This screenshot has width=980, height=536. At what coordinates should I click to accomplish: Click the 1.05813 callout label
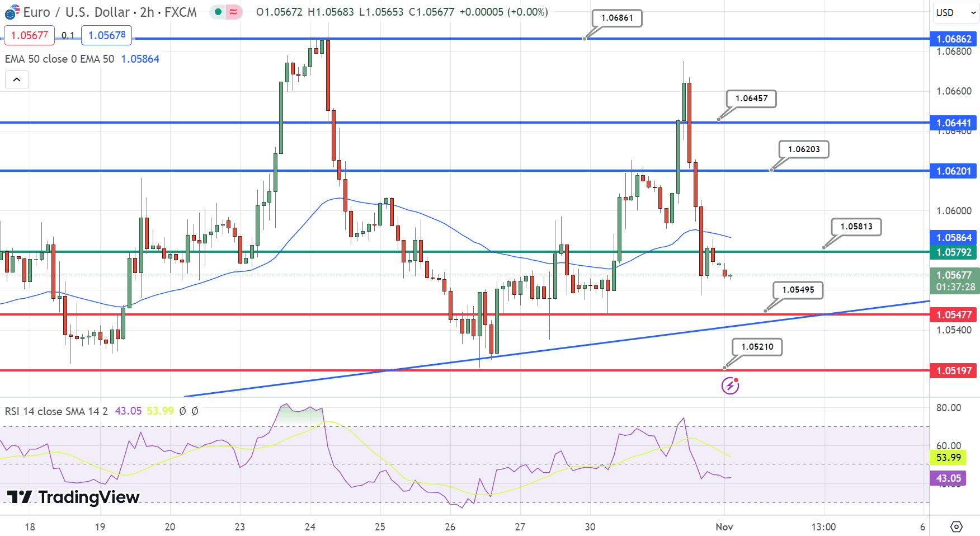(x=856, y=227)
